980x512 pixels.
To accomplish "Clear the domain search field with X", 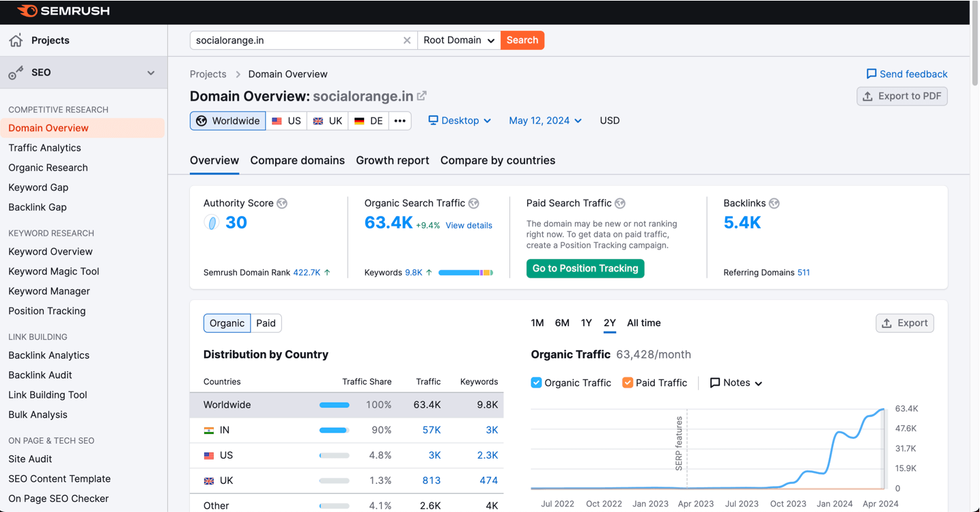I will pos(407,40).
